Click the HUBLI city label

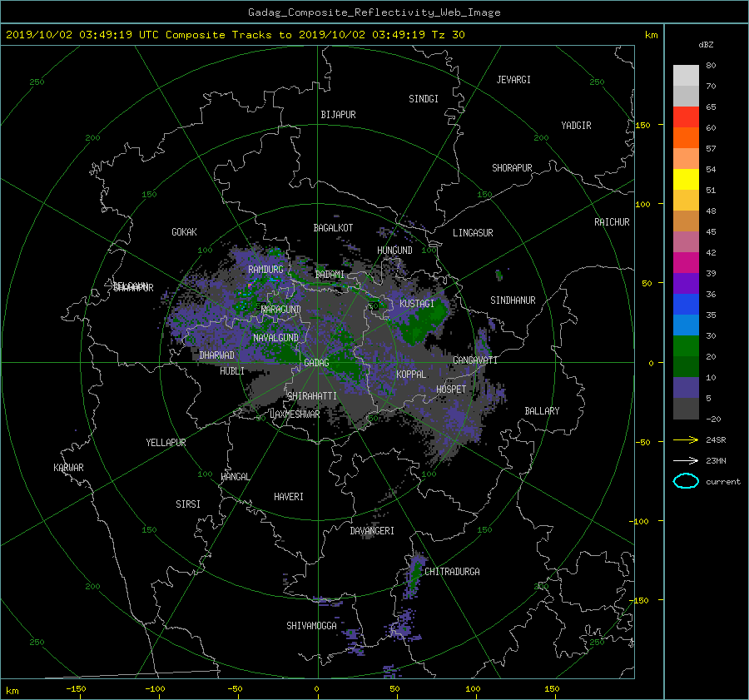[x=232, y=371]
